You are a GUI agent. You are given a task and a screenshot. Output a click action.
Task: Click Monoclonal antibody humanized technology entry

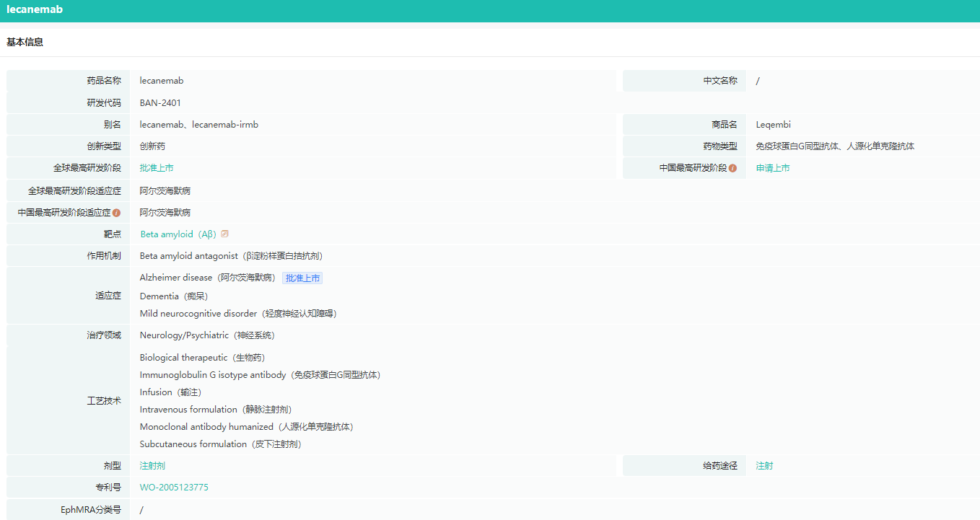coord(246,427)
